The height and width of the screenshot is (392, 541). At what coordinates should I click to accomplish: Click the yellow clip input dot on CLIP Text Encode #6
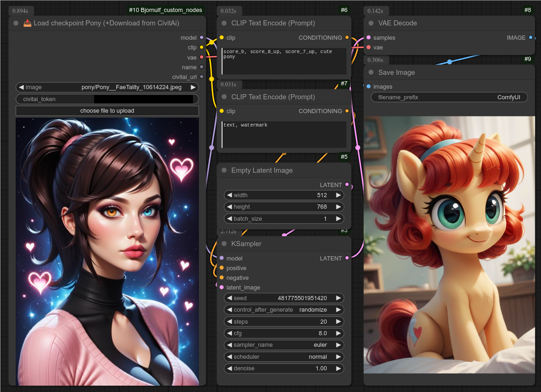[x=221, y=38]
